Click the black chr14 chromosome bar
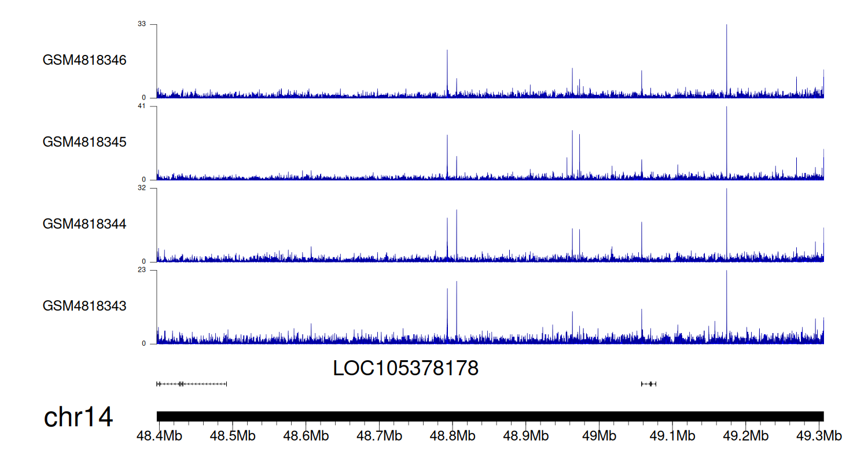Screen dimensions: 868x451 coord(490,416)
